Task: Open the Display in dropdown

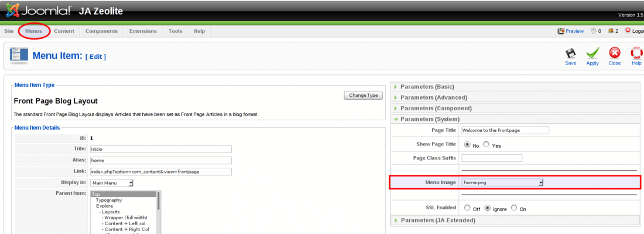Action: tap(112, 183)
